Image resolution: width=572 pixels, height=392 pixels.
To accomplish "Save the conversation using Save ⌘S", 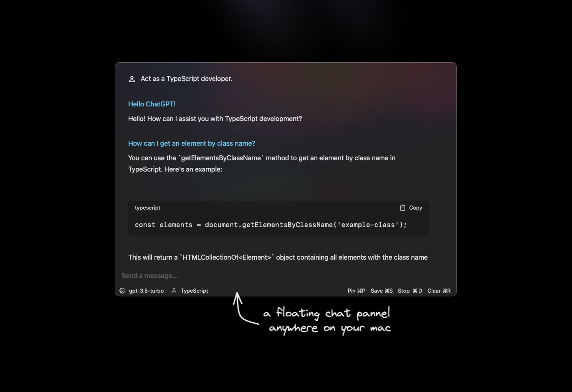I will [x=382, y=291].
